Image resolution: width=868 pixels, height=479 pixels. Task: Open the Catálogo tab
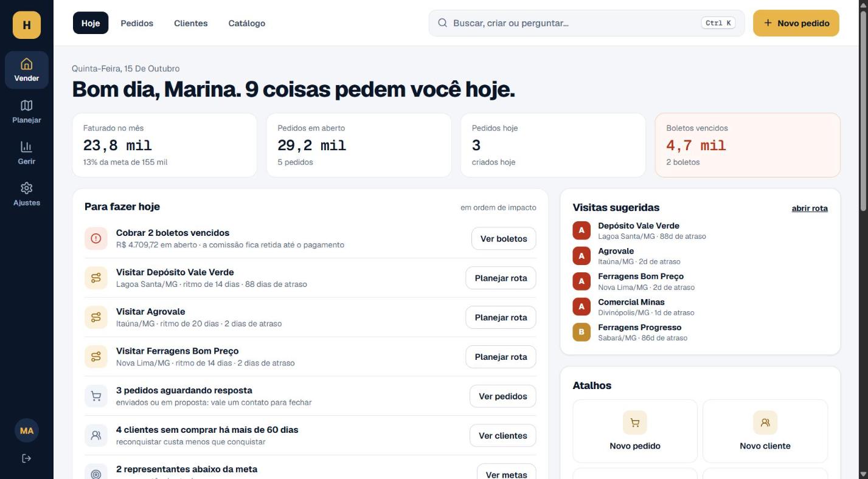[x=247, y=23]
